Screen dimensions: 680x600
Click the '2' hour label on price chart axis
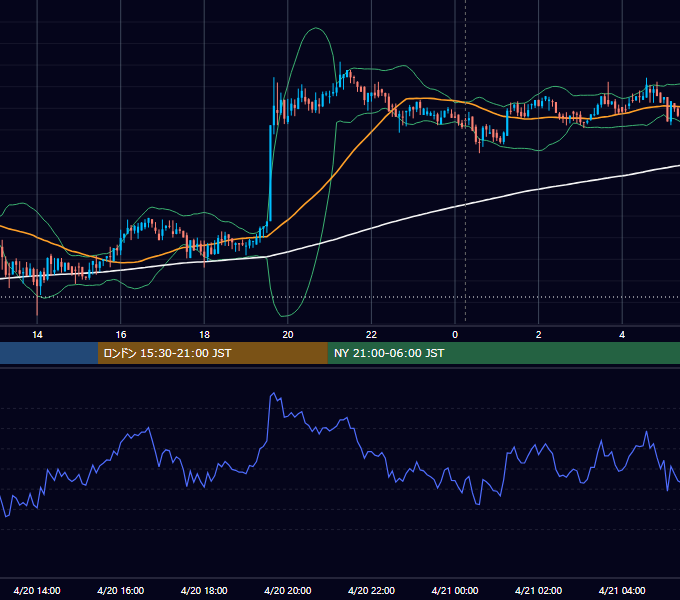coord(538,335)
